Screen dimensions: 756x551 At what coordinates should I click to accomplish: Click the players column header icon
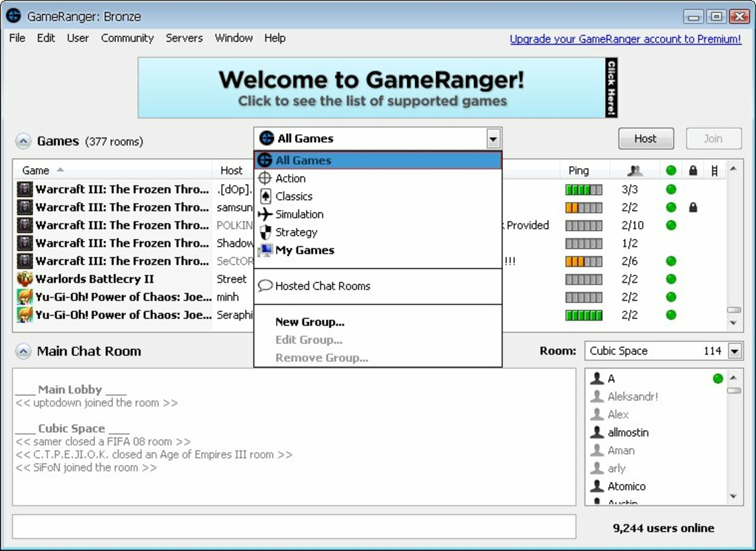(x=635, y=170)
